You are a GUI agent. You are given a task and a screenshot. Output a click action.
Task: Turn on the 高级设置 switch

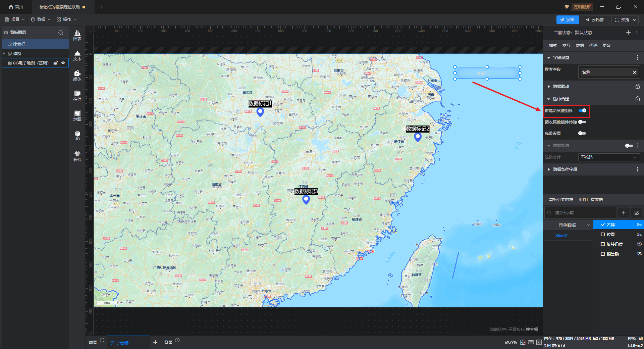pos(582,133)
